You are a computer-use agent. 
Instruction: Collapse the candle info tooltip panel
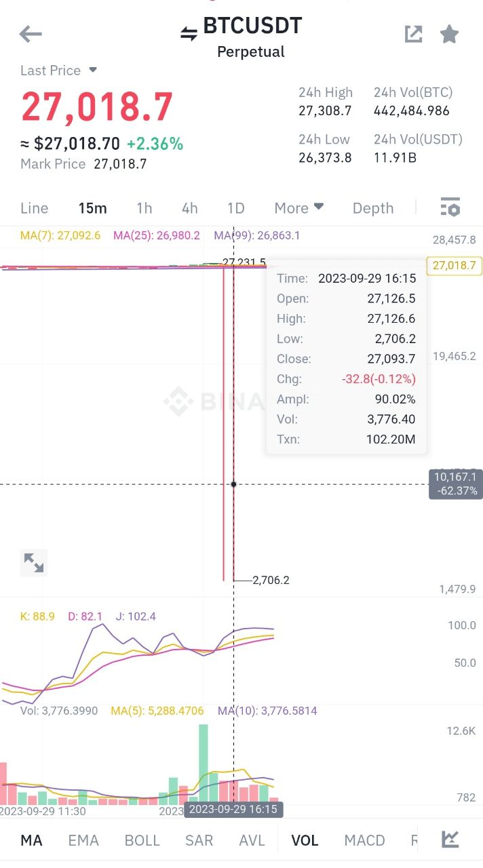(x=346, y=358)
